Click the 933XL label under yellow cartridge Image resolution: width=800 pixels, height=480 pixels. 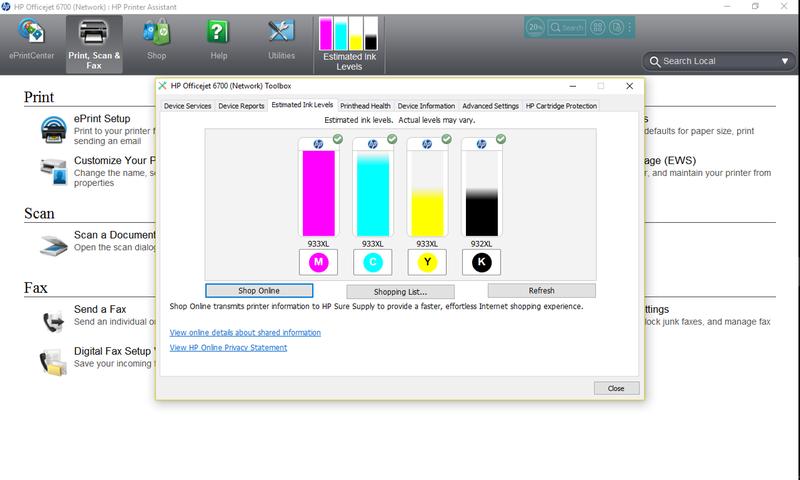pyautogui.click(x=427, y=244)
